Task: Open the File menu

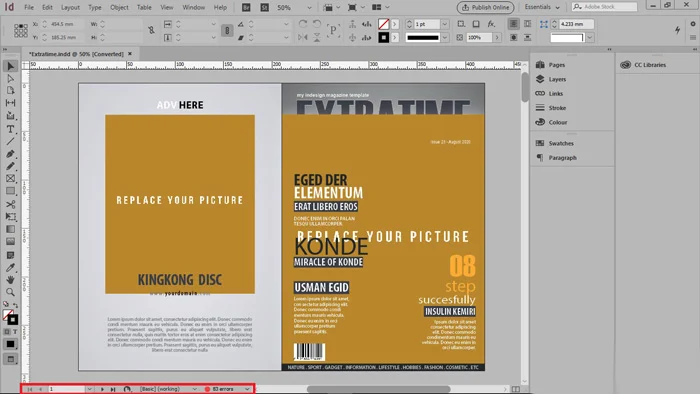Action: 29,7
